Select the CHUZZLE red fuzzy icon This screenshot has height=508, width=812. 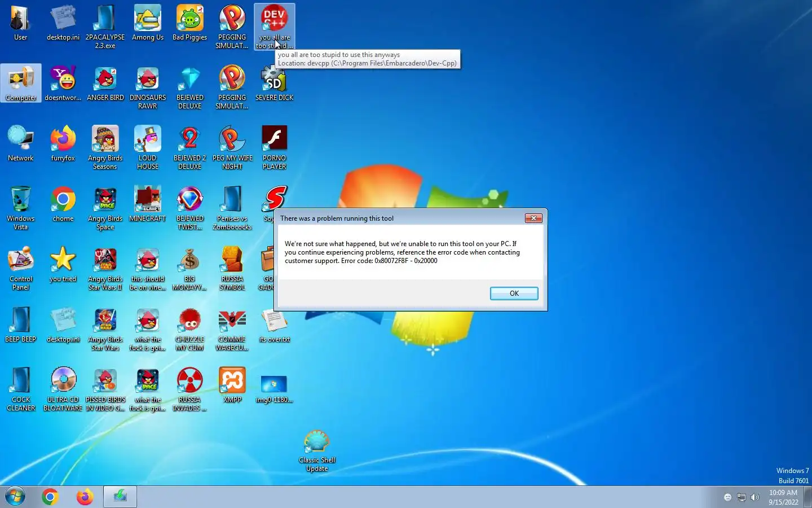(190, 329)
